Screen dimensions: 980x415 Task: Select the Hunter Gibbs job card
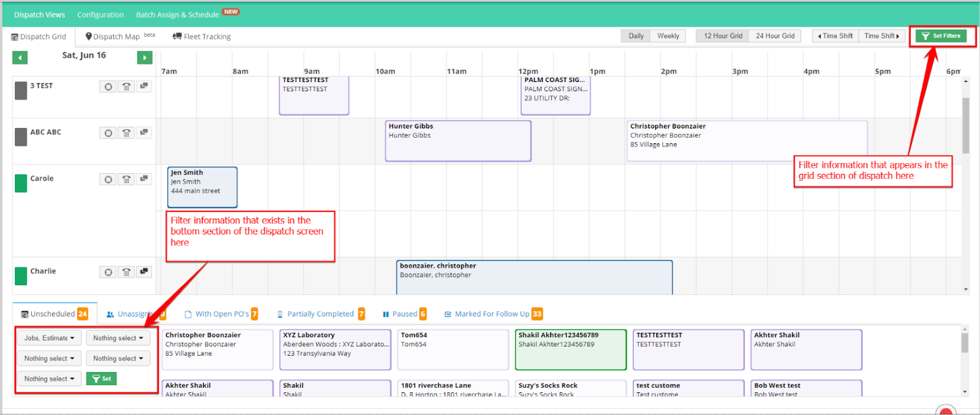458,141
